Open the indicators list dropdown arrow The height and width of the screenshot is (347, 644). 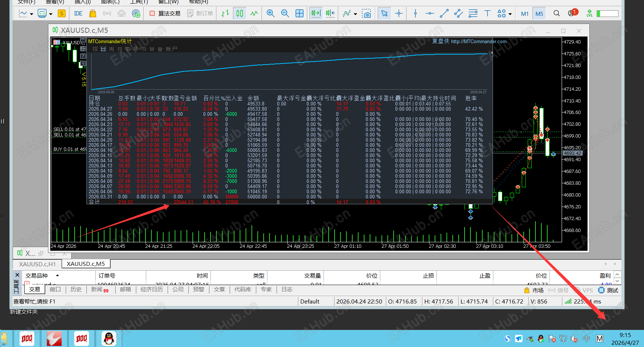(355, 14)
